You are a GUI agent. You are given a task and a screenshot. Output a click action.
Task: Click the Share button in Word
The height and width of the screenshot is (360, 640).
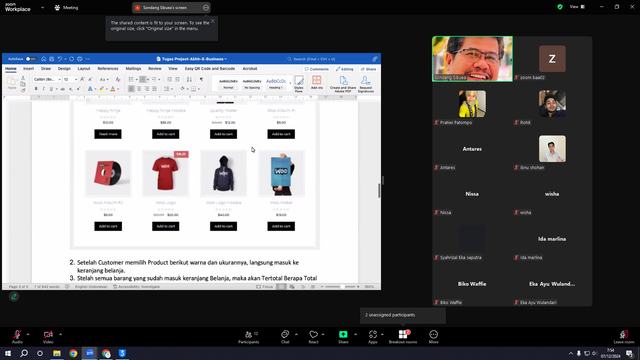click(x=369, y=69)
